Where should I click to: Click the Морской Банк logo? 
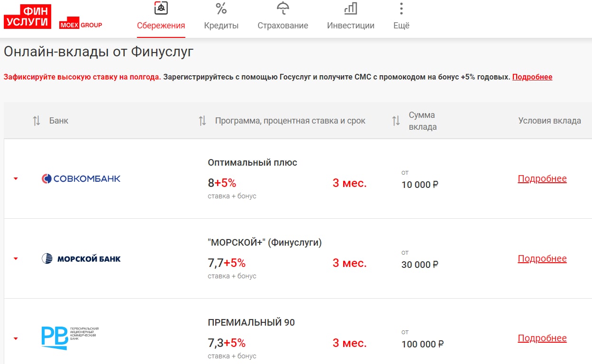(x=81, y=258)
